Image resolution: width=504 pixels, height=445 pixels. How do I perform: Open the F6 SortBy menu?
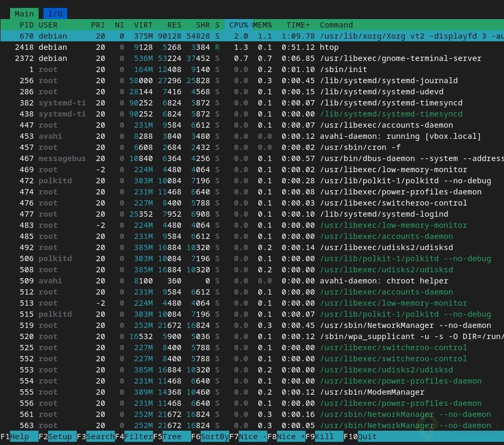tap(210, 437)
